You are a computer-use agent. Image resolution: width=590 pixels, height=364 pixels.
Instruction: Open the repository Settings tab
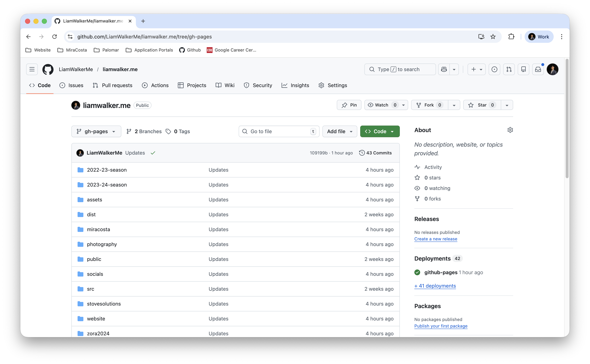[x=333, y=85]
